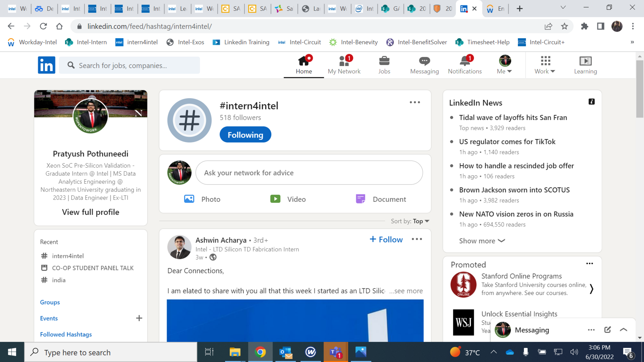Expand Show more in LinkedIn News
The image size is (644, 362).
pyautogui.click(x=482, y=241)
